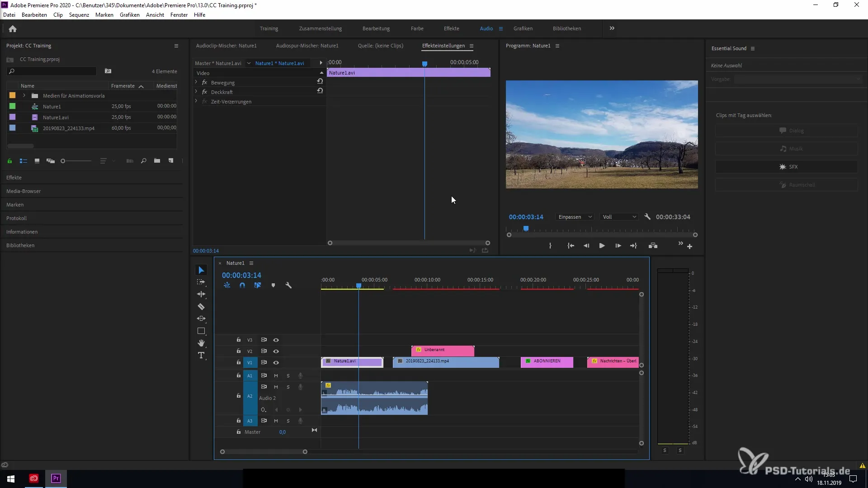Reset the Deckkraft effect

pos(320,90)
